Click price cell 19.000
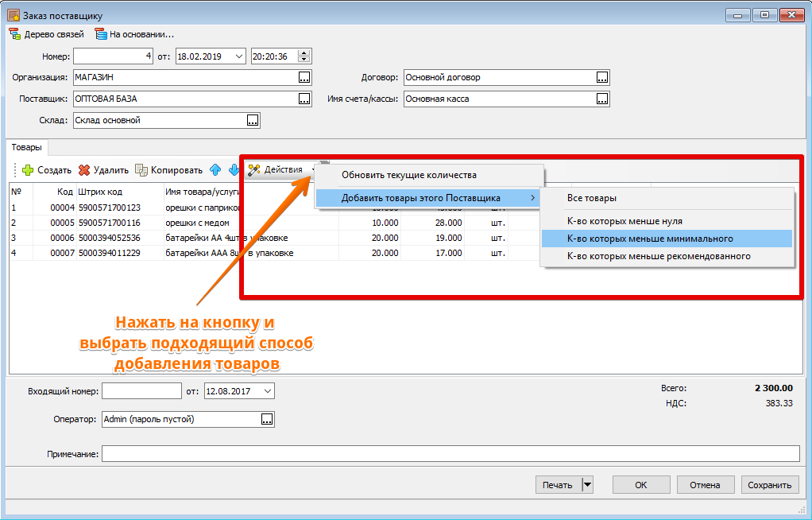The height and width of the screenshot is (520, 812). pos(433,238)
